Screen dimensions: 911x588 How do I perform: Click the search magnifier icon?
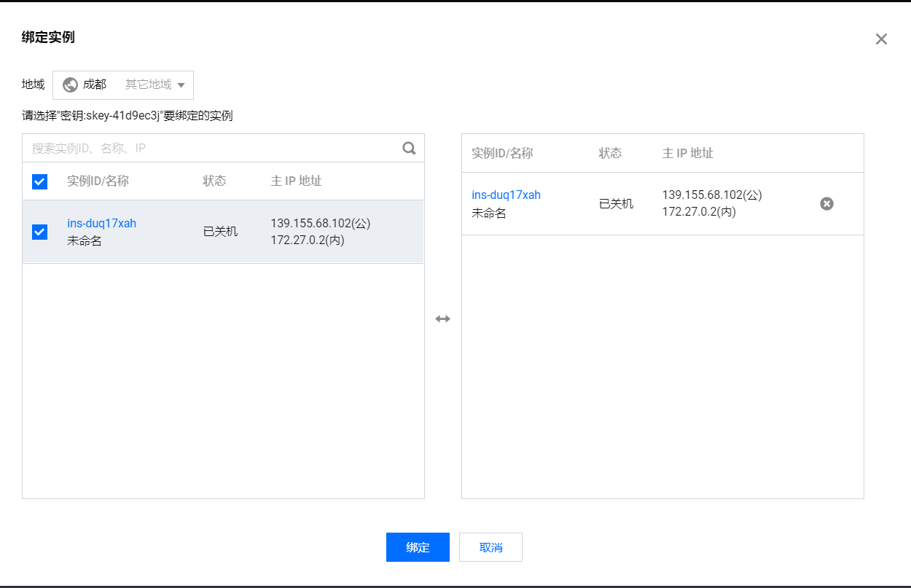point(409,148)
